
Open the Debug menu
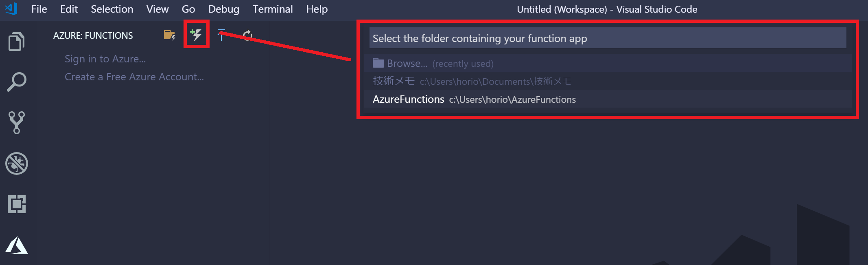[223, 9]
